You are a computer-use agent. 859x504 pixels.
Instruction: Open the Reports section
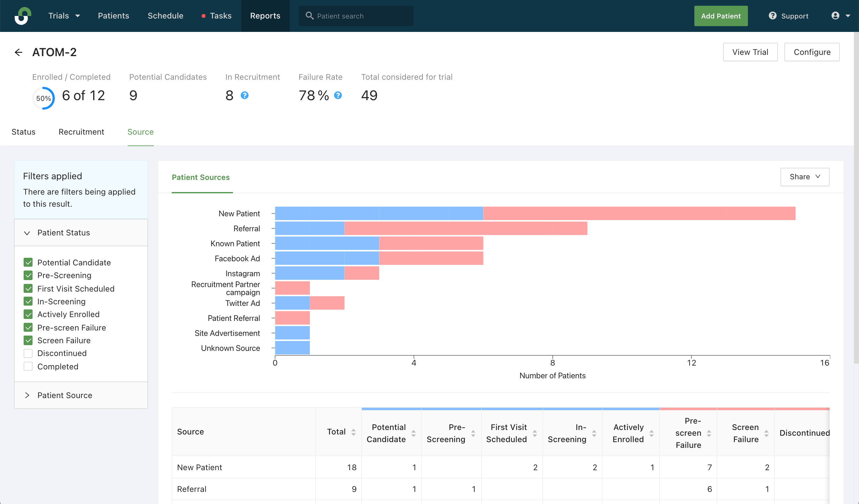pyautogui.click(x=265, y=16)
